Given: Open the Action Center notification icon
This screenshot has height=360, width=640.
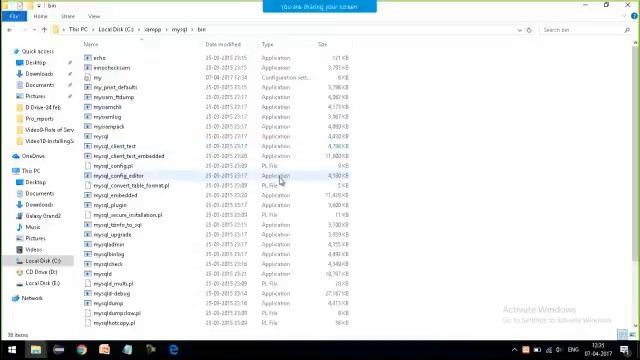Looking at the screenshot, I should pyautogui.click(x=625, y=350).
